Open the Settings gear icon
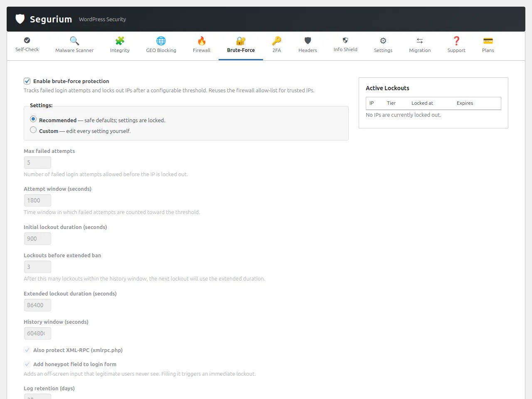Screen dimensions: 532x399 point(383,41)
